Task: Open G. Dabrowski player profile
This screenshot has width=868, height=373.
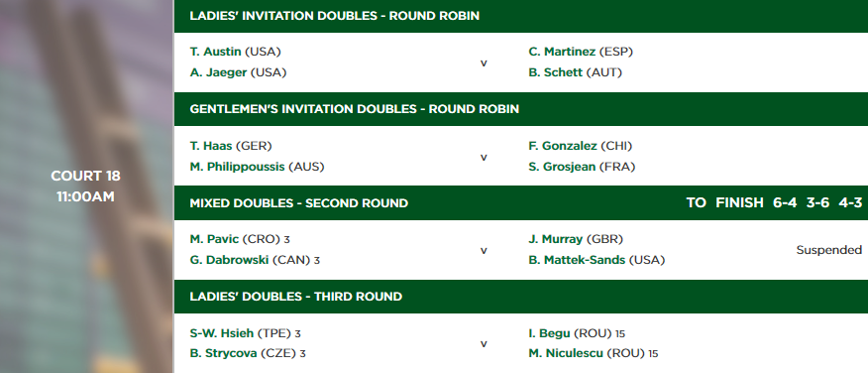Action: pos(229,259)
